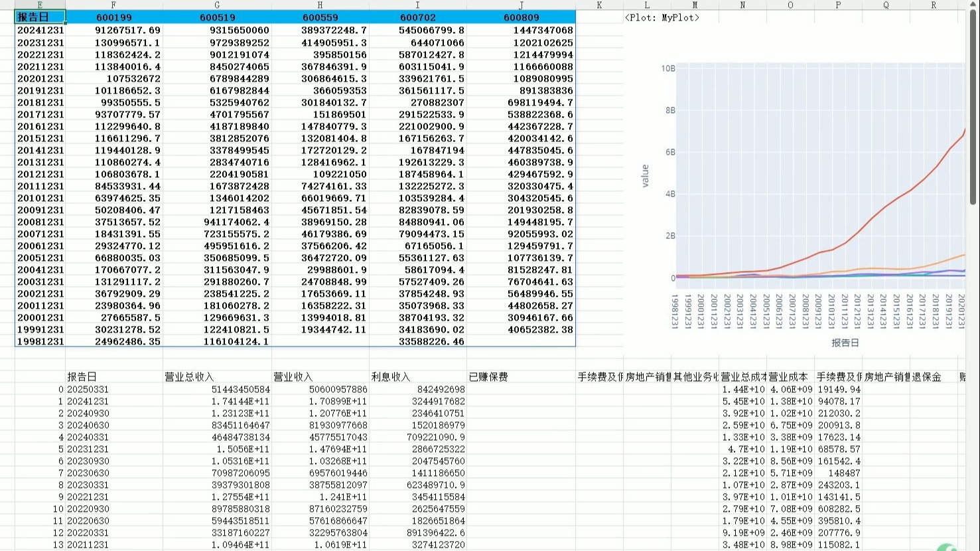Click the 营业收入 header cell
The width and height of the screenshot is (980, 551).
(x=320, y=377)
